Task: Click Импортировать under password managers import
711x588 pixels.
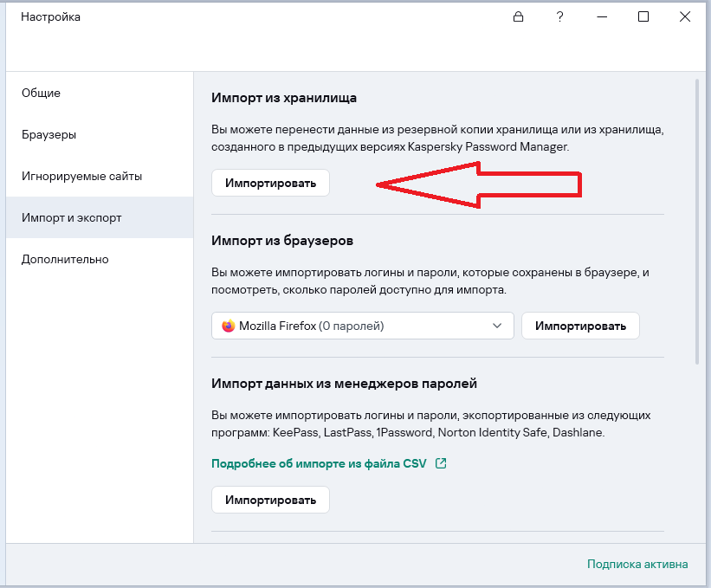Action: 270,500
